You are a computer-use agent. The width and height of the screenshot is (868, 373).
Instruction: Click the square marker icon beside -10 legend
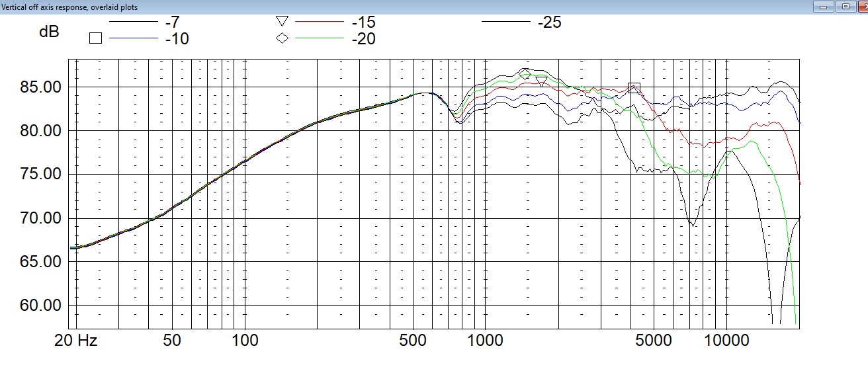(x=95, y=38)
